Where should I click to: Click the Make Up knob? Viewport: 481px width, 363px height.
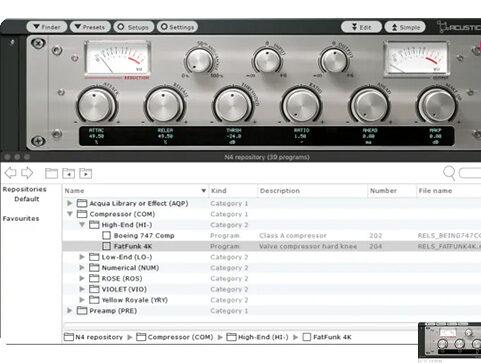[438, 105]
